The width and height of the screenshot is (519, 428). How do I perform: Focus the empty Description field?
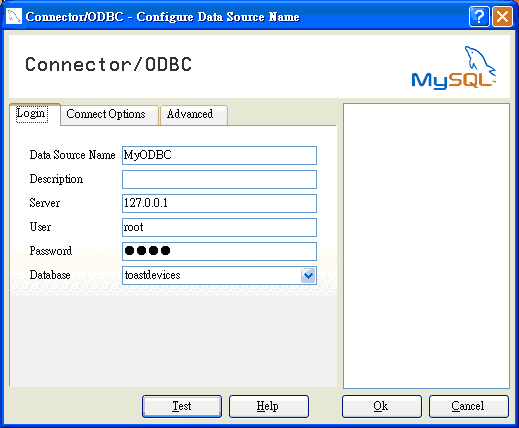tap(219, 179)
